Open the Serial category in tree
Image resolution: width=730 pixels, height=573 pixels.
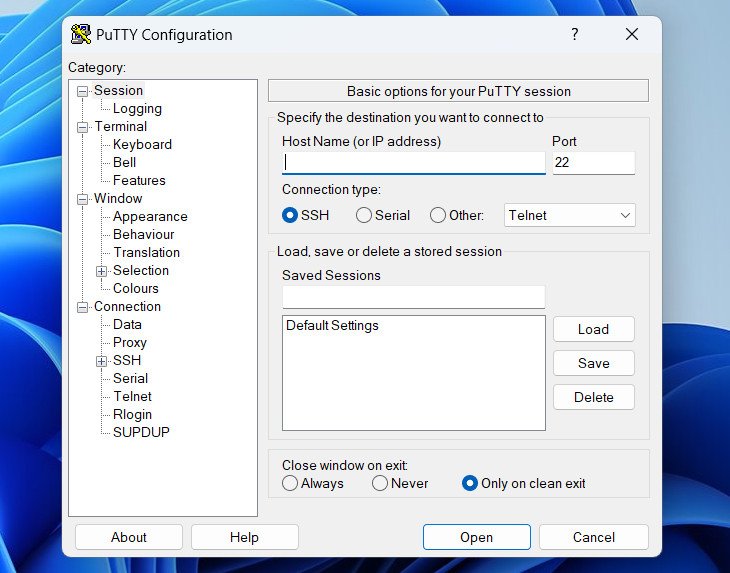coord(130,378)
